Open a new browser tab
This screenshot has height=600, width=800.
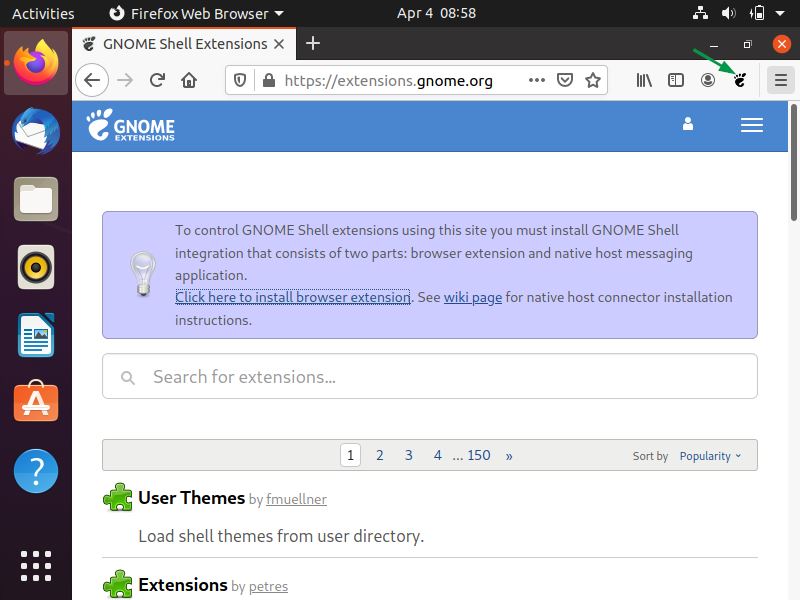click(x=313, y=43)
